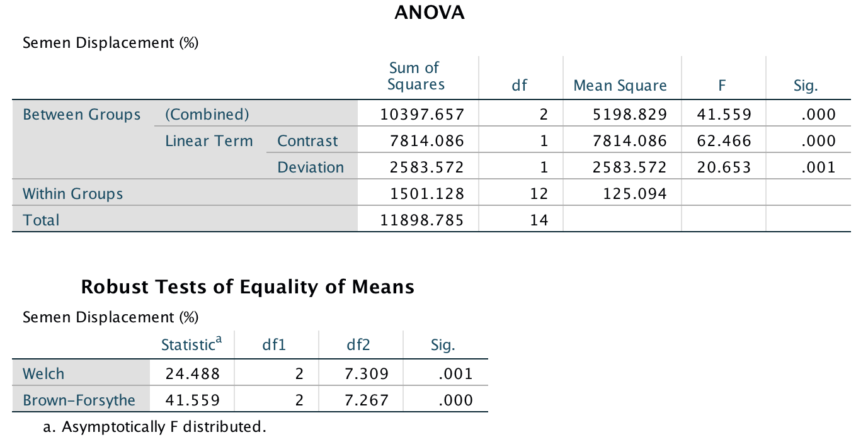This screenshot has height=447, width=868.
Task: Click the Between Groups row label
Action: click(82, 115)
